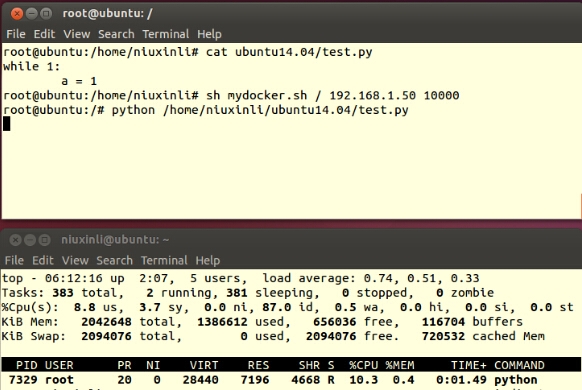Click the 'root@ubuntu: /' window title

(x=108, y=14)
